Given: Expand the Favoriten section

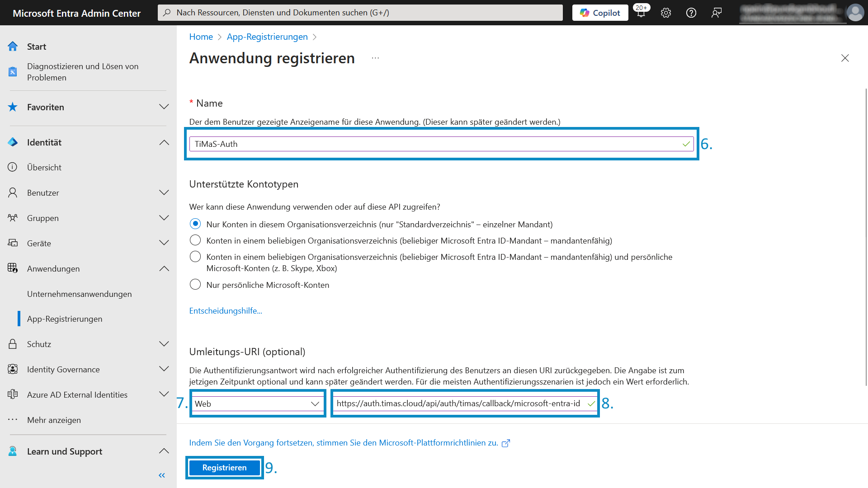Looking at the screenshot, I should click(x=164, y=107).
